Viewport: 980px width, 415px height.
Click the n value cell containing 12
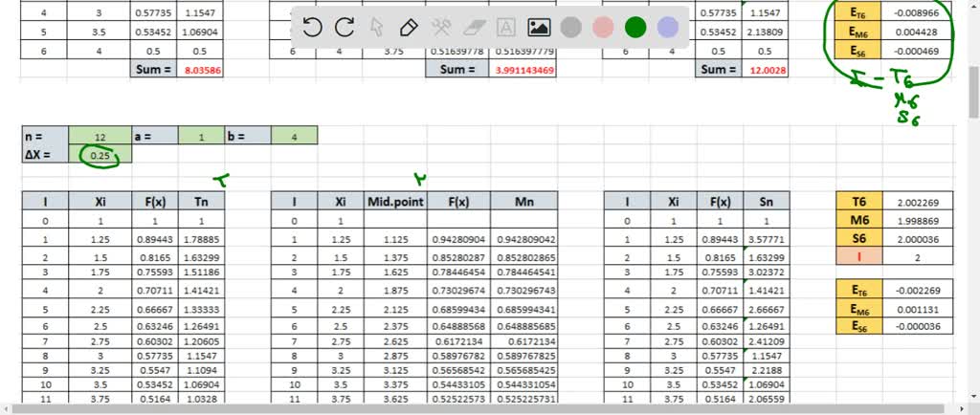click(99, 137)
